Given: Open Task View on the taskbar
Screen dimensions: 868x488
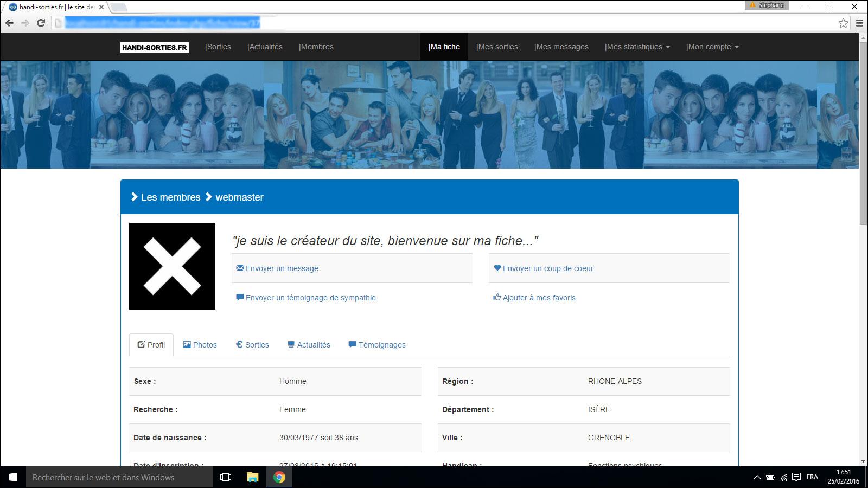Looking at the screenshot, I should (226, 477).
